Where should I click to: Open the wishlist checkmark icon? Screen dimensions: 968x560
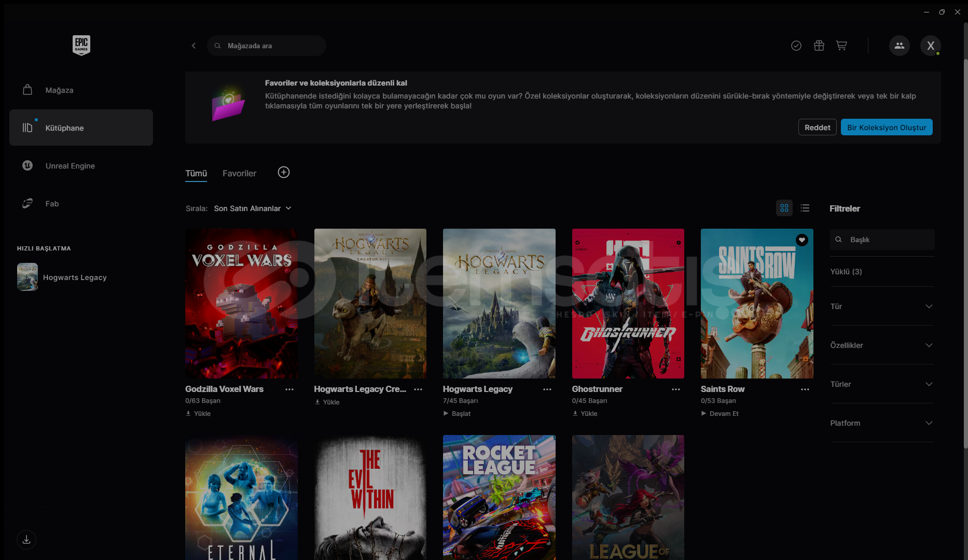tap(796, 46)
